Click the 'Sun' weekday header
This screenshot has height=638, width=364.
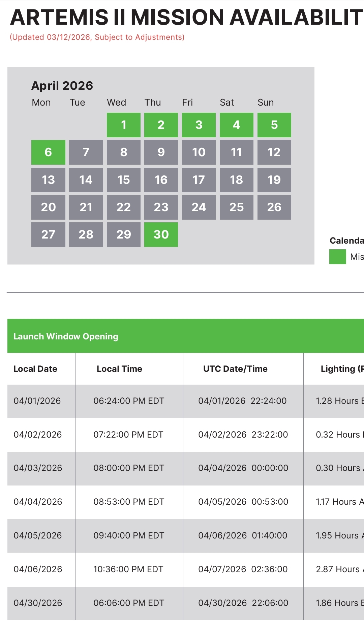pyautogui.click(x=266, y=103)
